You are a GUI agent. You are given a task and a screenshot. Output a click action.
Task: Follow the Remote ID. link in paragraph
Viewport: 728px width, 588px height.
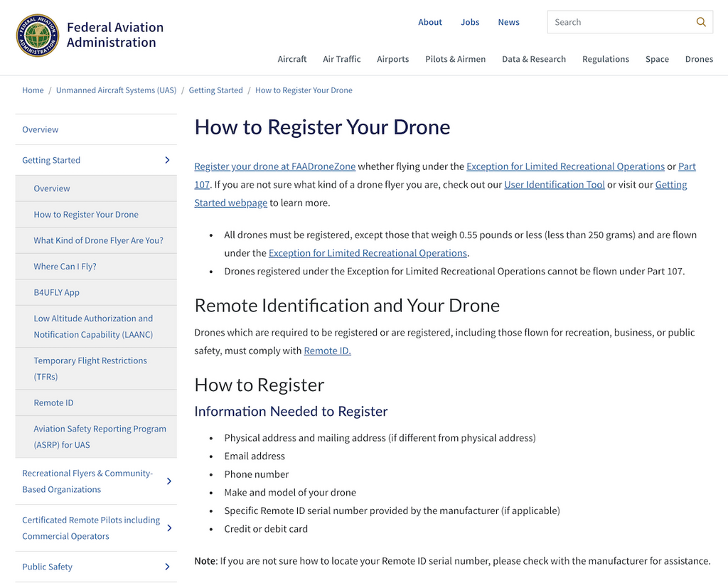tap(327, 351)
